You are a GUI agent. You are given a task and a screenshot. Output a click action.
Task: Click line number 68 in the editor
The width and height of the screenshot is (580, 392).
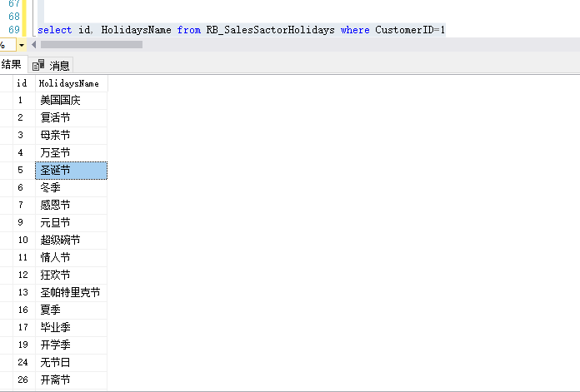click(14, 17)
